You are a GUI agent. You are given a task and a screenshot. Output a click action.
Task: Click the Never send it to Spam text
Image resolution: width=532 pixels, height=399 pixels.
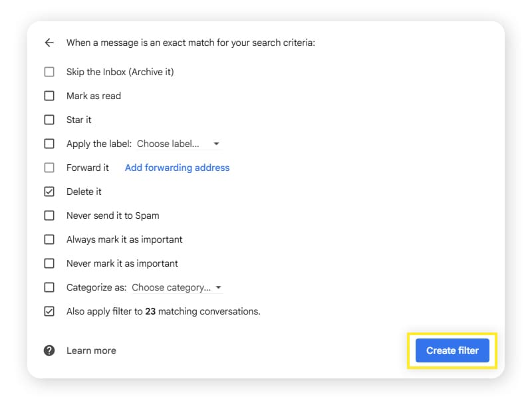[112, 215]
